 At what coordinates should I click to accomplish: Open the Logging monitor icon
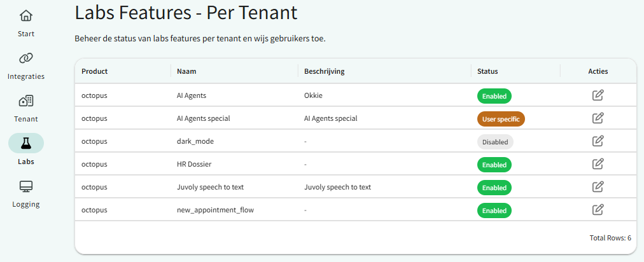click(26, 186)
